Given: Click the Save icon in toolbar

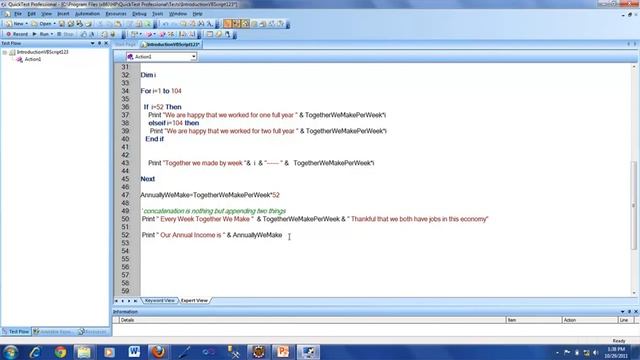Looking at the screenshot, I should (x=62, y=24).
